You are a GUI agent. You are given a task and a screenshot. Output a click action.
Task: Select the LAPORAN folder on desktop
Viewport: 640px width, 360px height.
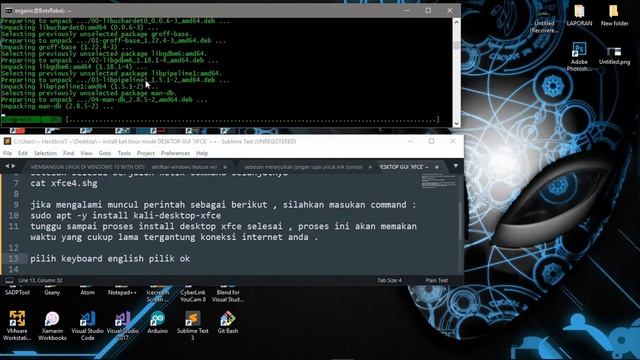[x=579, y=16]
